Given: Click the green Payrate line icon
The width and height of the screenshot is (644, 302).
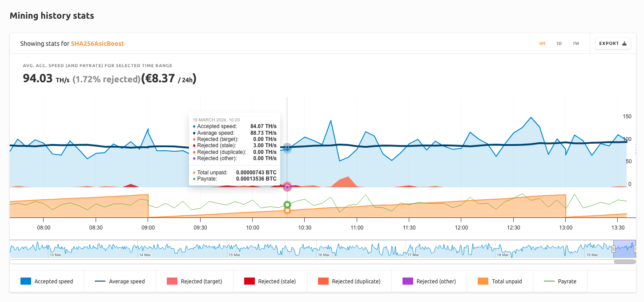Looking at the screenshot, I should click(x=548, y=281).
